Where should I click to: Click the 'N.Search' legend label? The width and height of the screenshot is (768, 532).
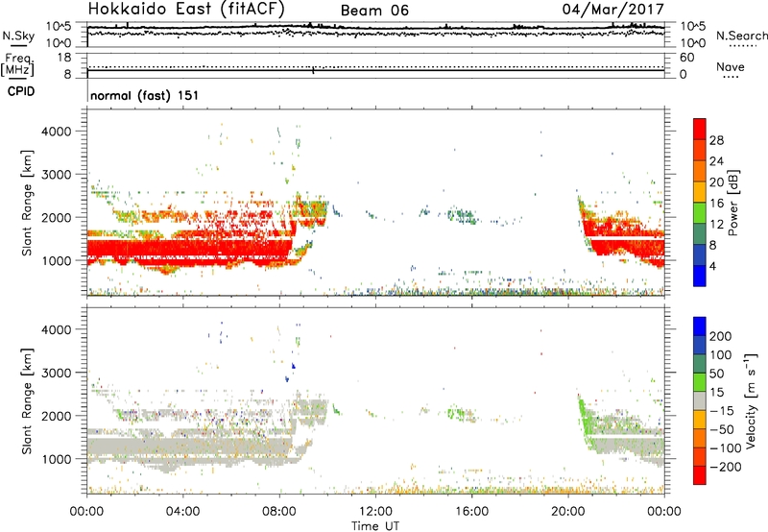741,36
